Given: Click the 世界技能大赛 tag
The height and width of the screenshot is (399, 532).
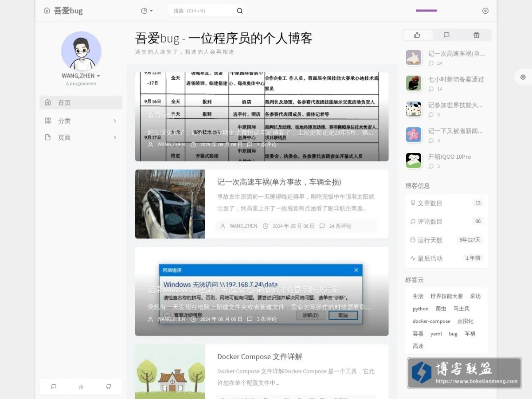Looking at the screenshot, I should [446, 296].
